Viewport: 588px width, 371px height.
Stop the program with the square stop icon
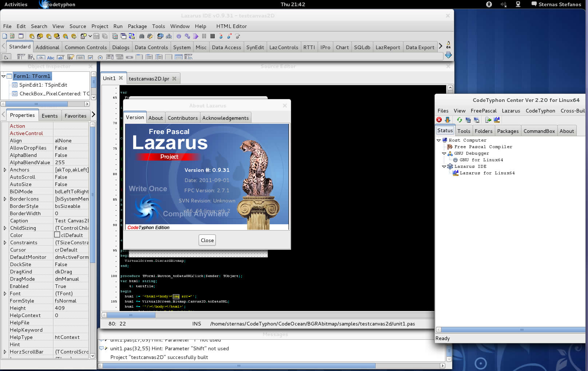click(x=212, y=36)
